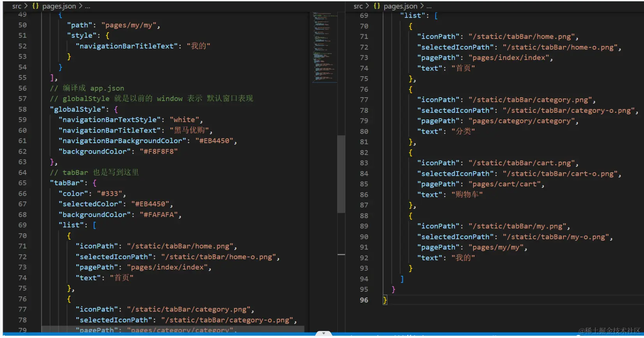Expand the ellipsis breadcrumb in left editor

(88, 6)
